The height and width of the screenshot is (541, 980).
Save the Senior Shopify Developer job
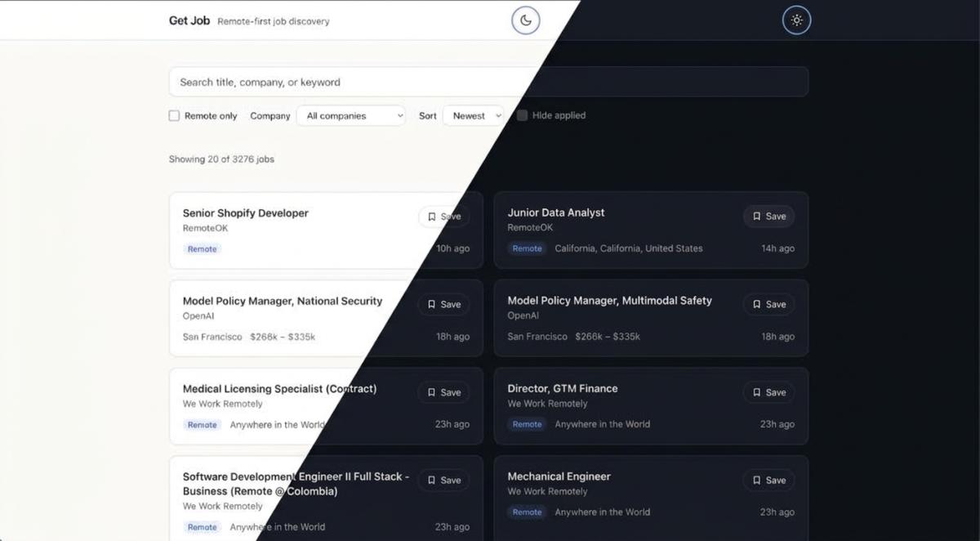click(443, 217)
